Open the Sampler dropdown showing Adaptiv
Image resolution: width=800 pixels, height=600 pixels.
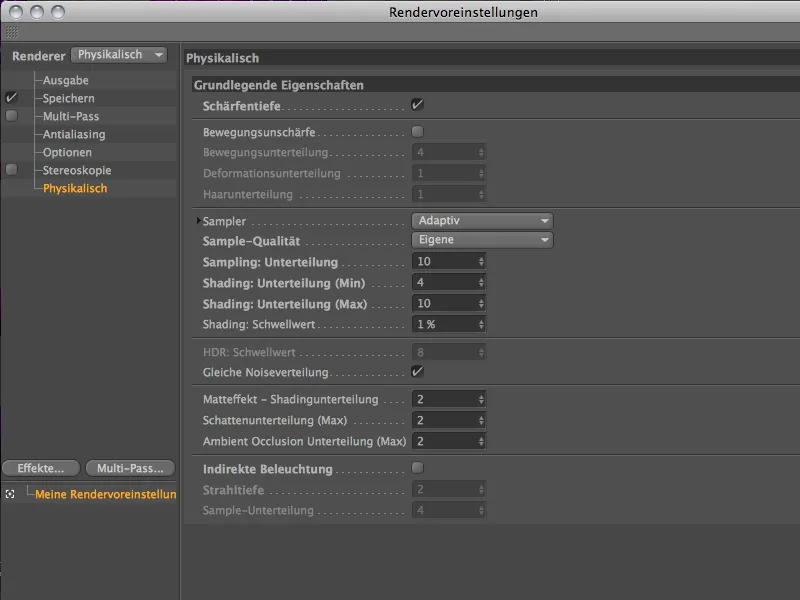click(482, 220)
